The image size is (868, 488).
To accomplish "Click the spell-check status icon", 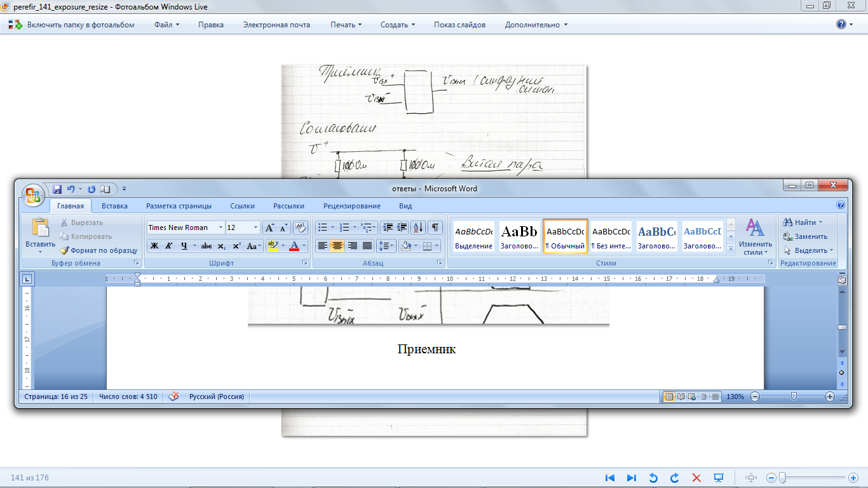I will click(x=173, y=396).
